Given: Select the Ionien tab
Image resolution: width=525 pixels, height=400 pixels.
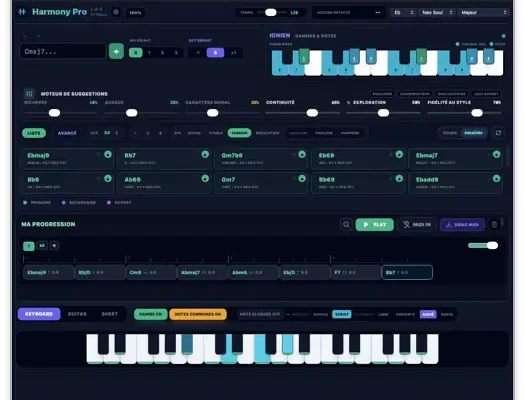Looking at the screenshot, I should pyautogui.click(x=280, y=35).
